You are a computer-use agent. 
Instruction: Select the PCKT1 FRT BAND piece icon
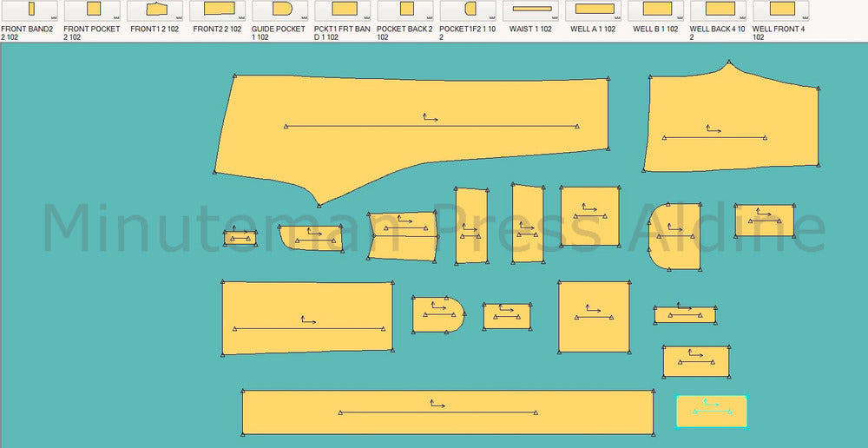(344, 10)
